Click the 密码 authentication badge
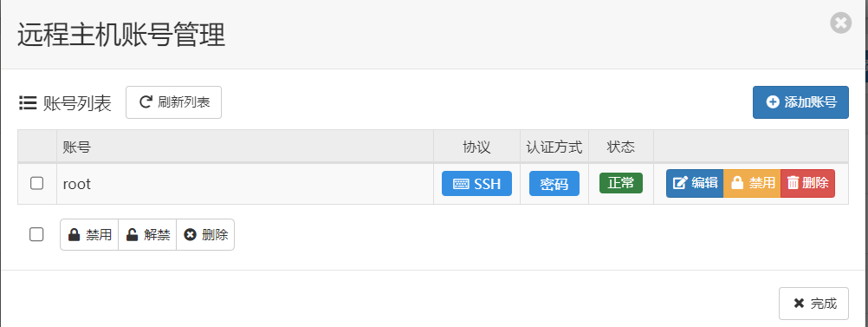The height and width of the screenshot is (327, 868). click(x=554, y=184)
